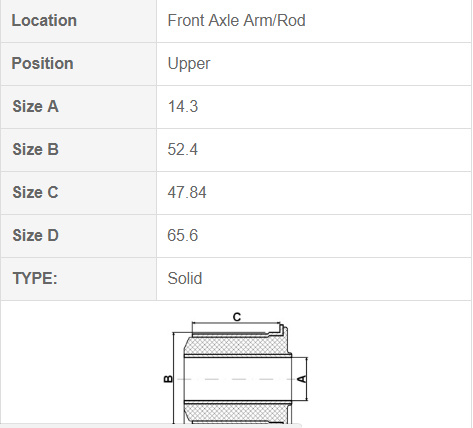Select the Front Axle Arm/Rod value
The height and width of the screenshot is (428, 473).
point(236,21)
